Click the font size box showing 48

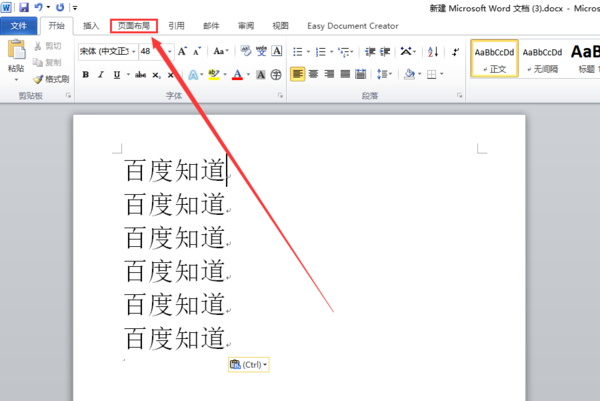[x=152, y=51]
